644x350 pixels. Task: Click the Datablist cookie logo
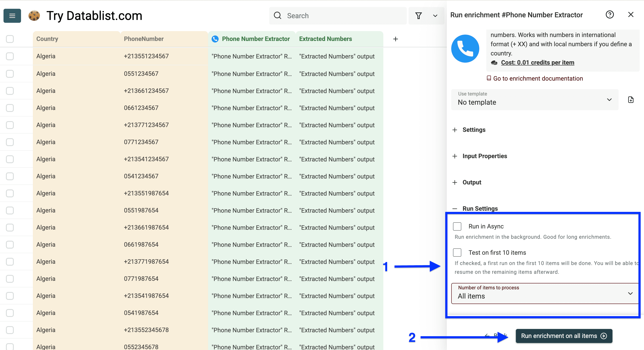[x=34, y=16]
